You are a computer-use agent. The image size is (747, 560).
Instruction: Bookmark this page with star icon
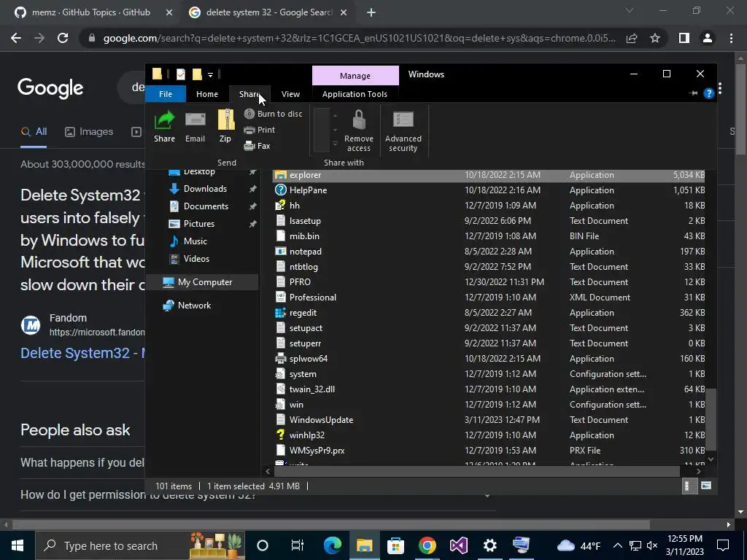point(655,38)
